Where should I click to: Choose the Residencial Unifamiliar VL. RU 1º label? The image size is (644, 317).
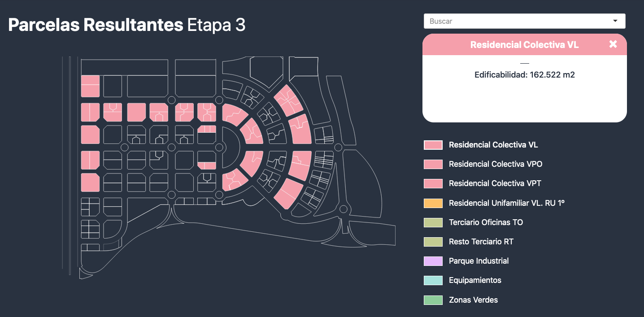tap(507, 203)
